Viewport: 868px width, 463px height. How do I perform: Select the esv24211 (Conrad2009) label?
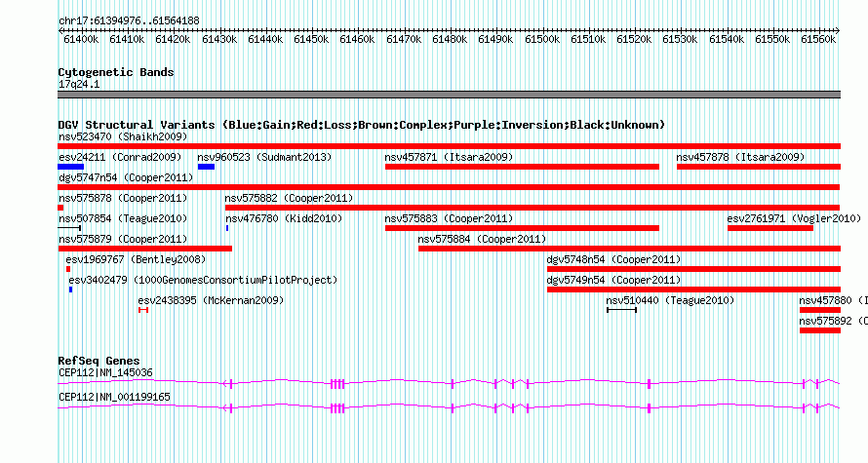[120, 157]
